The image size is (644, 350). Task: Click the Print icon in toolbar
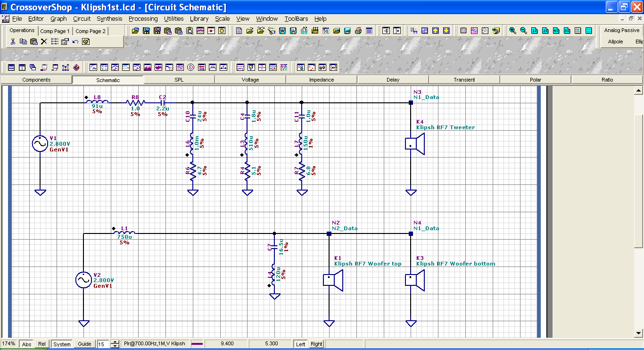tap(358, 31)
